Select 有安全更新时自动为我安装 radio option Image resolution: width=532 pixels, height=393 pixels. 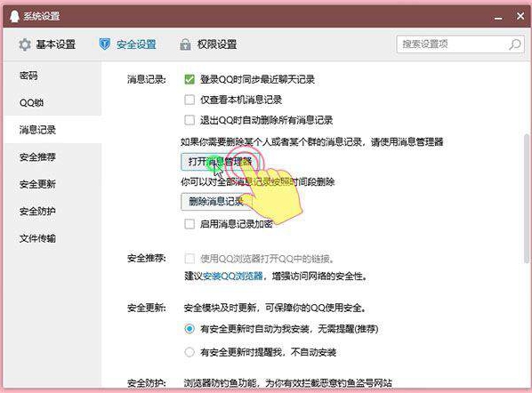[x=189, y=329]
